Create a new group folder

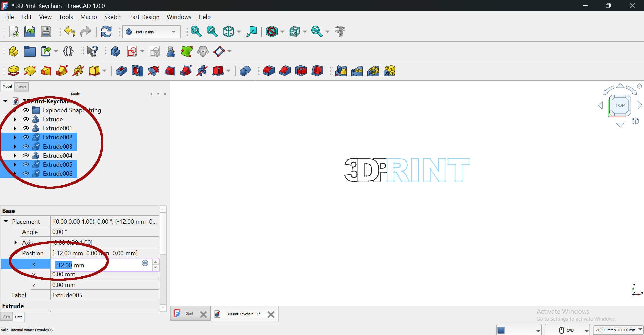click(x=30, y=51)
